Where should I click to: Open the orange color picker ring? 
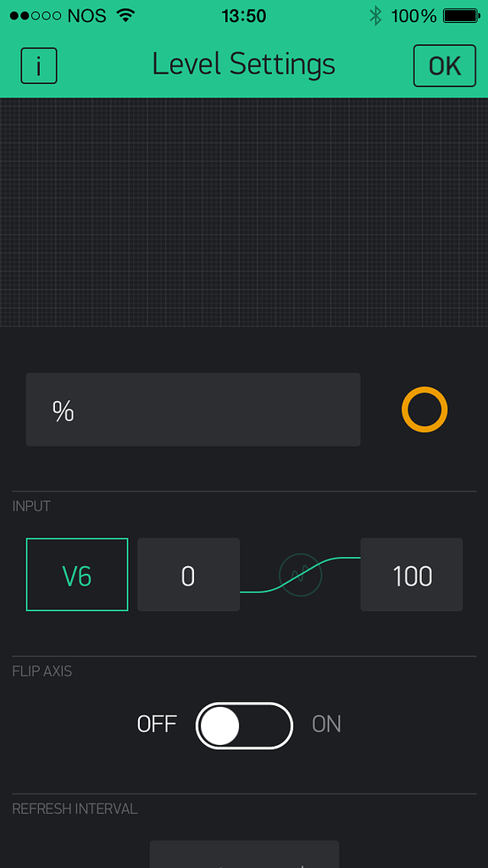tap(424, 409)
